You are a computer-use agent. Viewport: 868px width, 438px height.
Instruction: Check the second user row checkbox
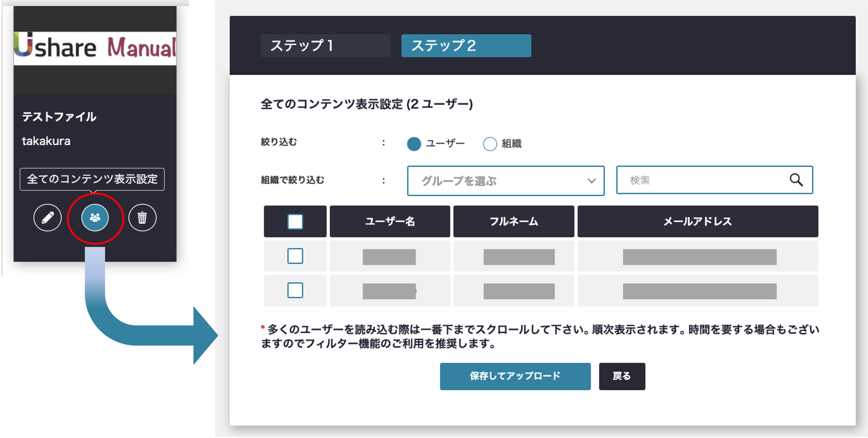[x=295, y=290]
